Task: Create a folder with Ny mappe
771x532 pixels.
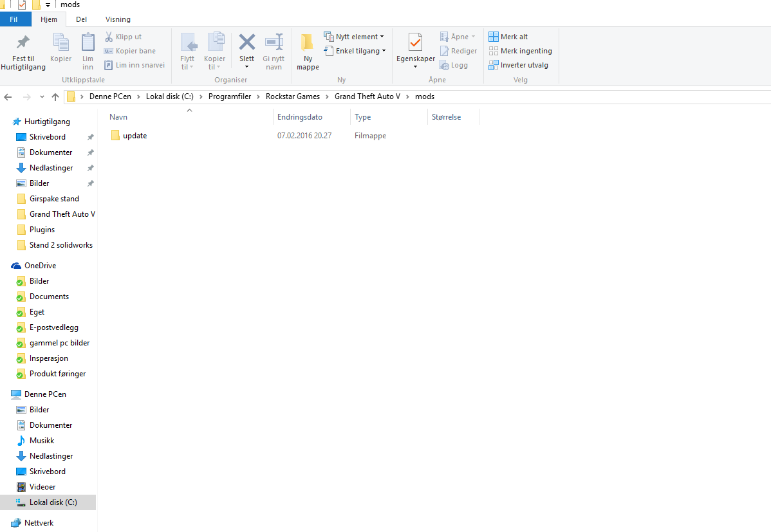Action: tap(308, 51)
